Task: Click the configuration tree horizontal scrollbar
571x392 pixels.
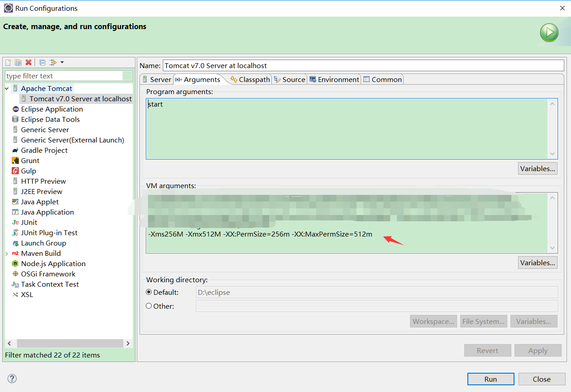Action: [x=70, y=343]
